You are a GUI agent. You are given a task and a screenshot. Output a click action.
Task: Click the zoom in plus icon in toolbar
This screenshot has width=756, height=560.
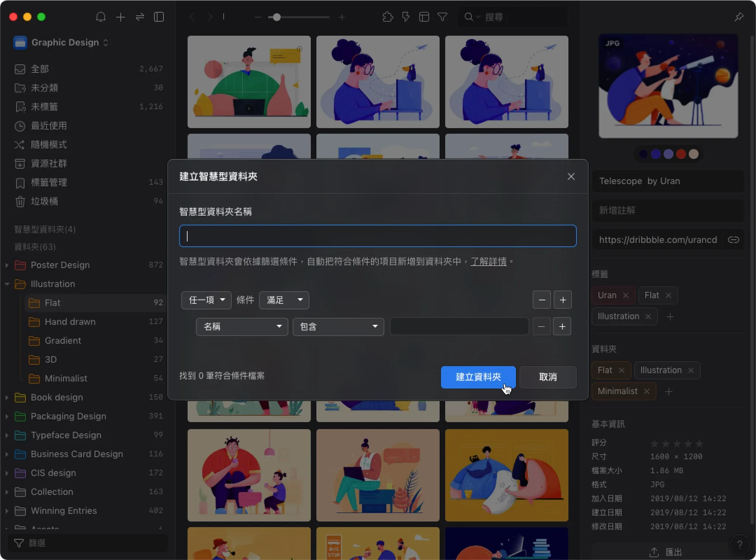tap(342, 17)
